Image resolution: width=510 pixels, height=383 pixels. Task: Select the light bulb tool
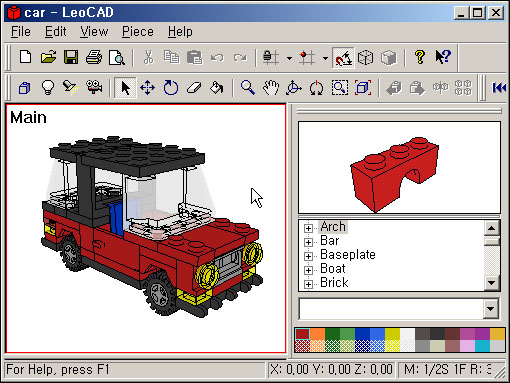48,88
